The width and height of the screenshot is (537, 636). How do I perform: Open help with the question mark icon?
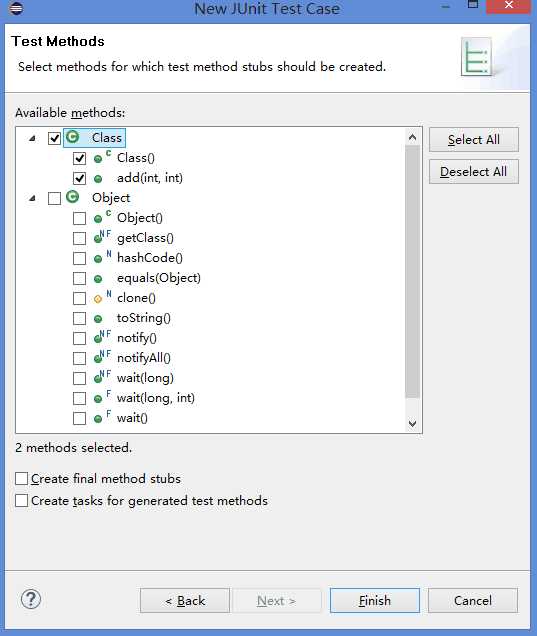pyautogui.click(x=31, y=599)
